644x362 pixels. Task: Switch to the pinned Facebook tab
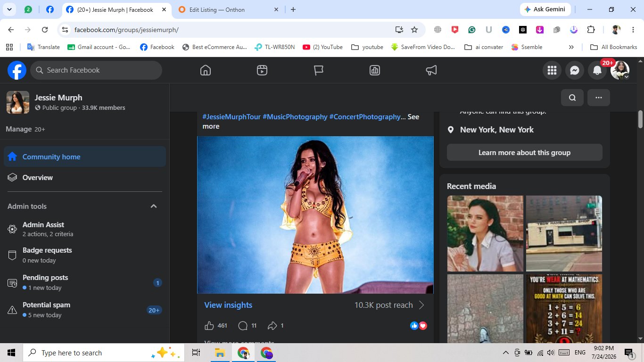(50, 9)
